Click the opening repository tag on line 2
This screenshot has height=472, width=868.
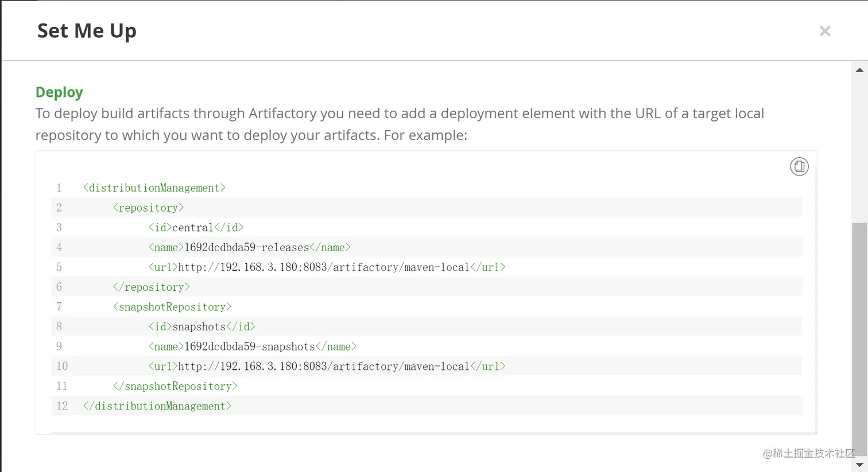pos(148,208)
